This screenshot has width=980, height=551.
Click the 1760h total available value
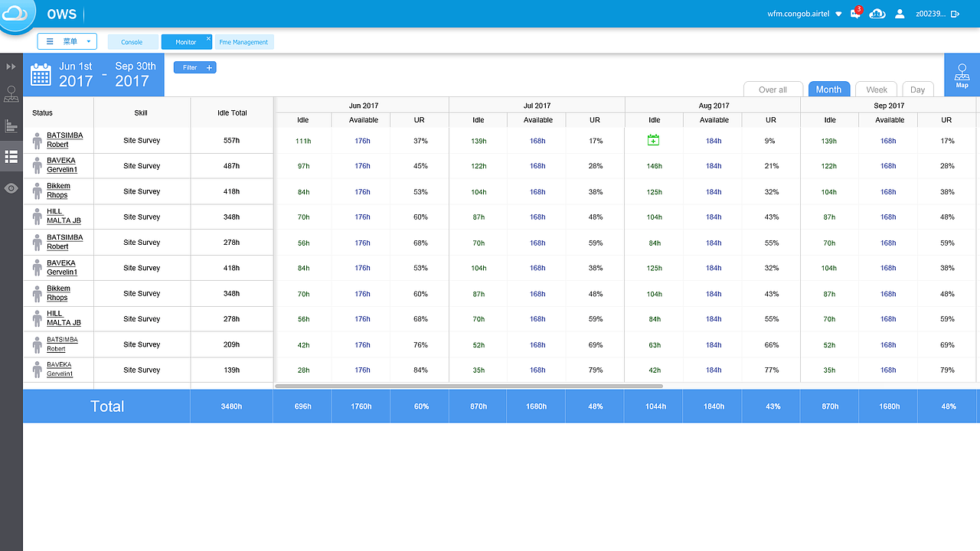pyautogui.click(x=361, y=406)
